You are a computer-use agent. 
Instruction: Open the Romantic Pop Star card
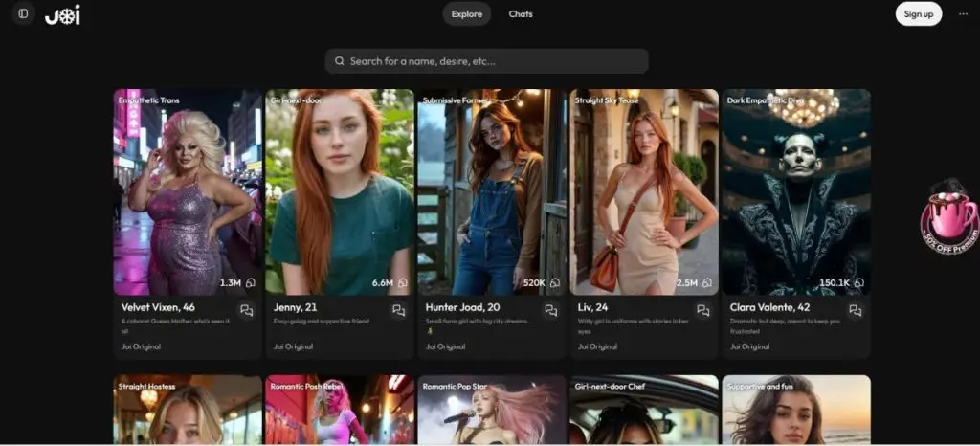tap(492, 410)
